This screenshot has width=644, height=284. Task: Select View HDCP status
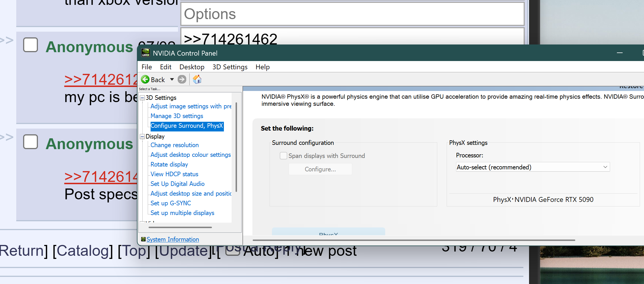[x=174, y=174]
